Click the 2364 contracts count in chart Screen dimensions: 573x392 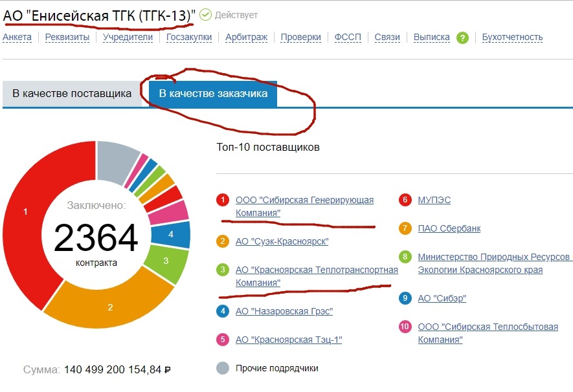coord(96,237)
